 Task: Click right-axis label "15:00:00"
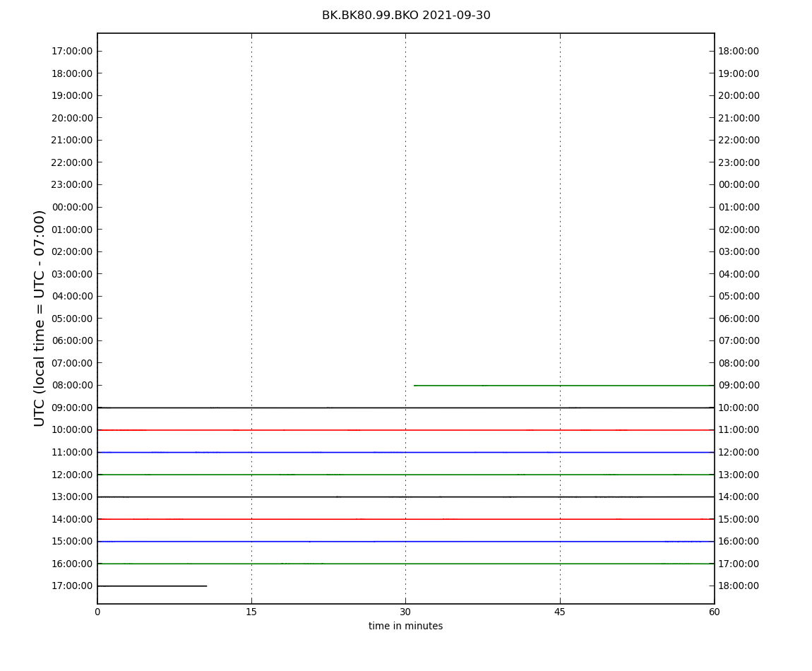pos(739,519)
